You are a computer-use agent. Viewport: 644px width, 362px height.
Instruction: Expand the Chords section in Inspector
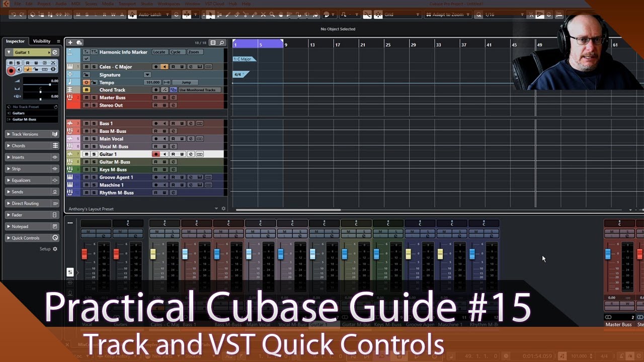pyautogui.click(x=8, y=146)
